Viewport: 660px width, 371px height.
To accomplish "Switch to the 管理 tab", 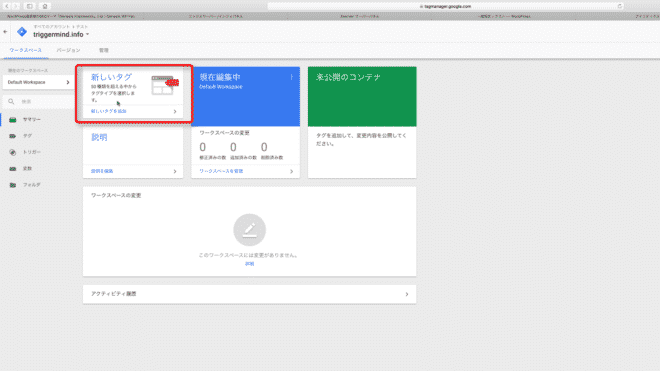I will pos(104,50).
